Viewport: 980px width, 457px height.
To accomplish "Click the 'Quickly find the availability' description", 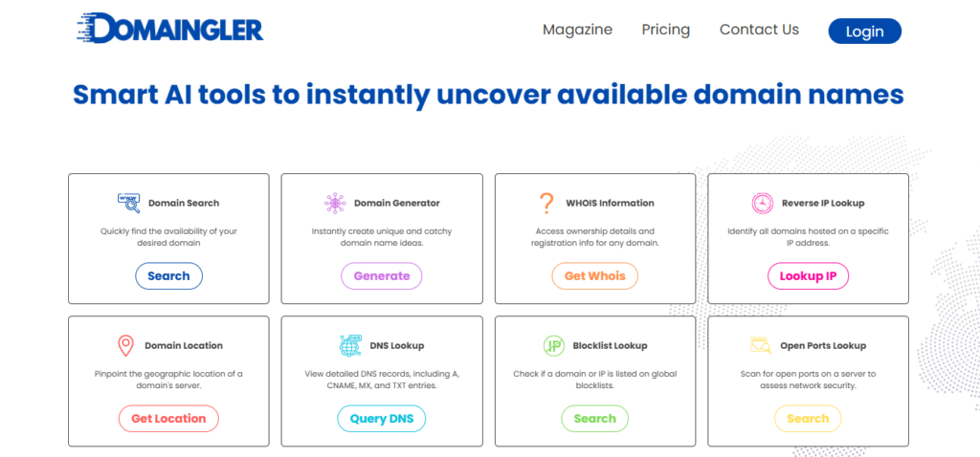I will pos(168,236).
